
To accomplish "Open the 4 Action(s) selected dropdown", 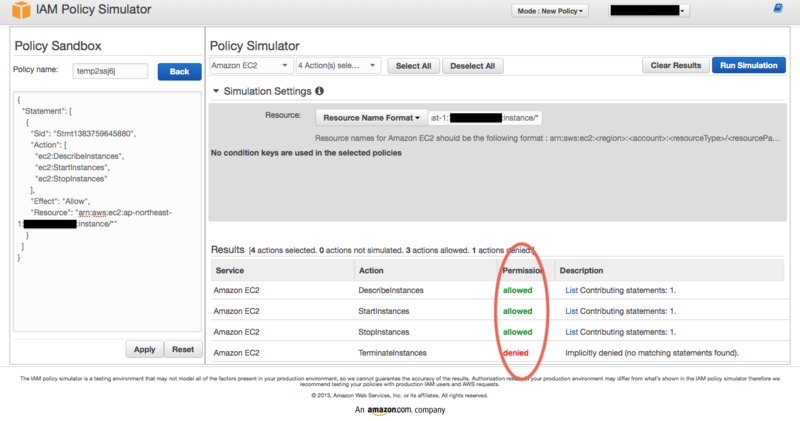I will tap(338, 65).
